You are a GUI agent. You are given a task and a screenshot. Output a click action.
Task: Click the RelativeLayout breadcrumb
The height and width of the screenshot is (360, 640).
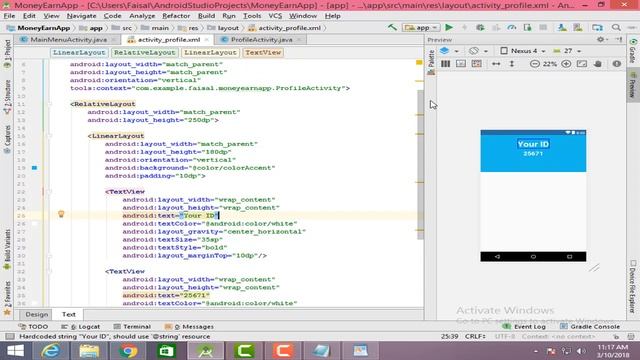(x=144, y=52)
